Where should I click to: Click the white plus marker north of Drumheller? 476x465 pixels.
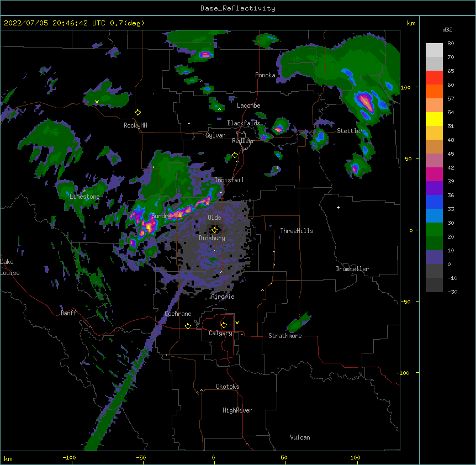[x=338, y=207]
